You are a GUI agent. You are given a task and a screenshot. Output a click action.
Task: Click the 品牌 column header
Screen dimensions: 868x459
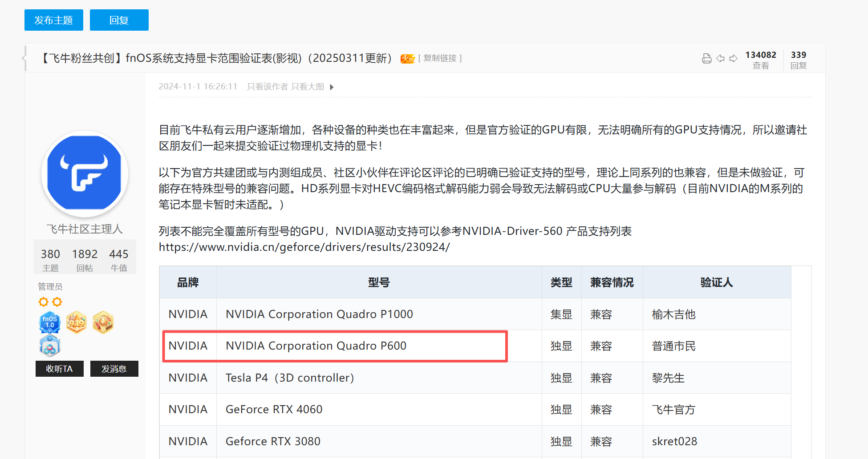188,283
